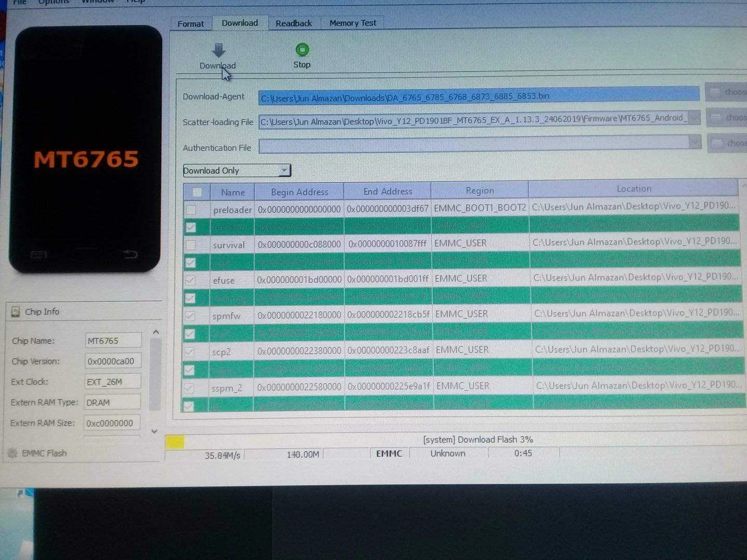Uncheck the green row between scp2 and sspm_2

pyautogui.click(x=189, y=370)
